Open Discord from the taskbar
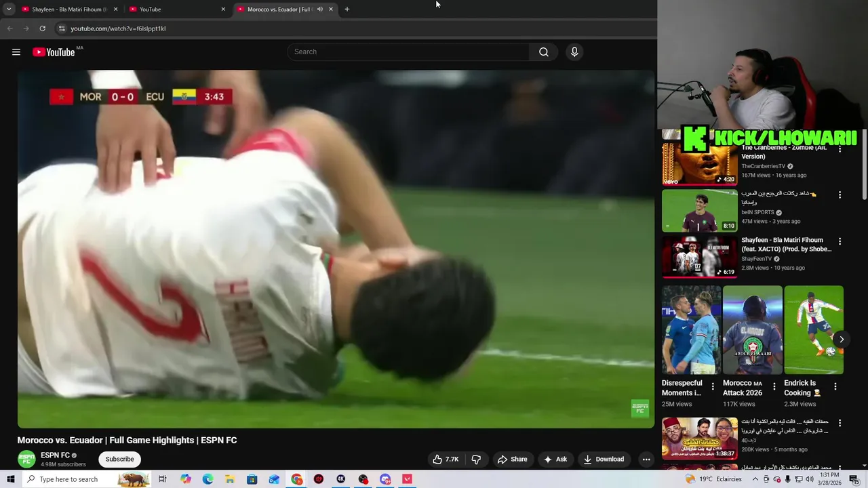 [x=385, y=479]
